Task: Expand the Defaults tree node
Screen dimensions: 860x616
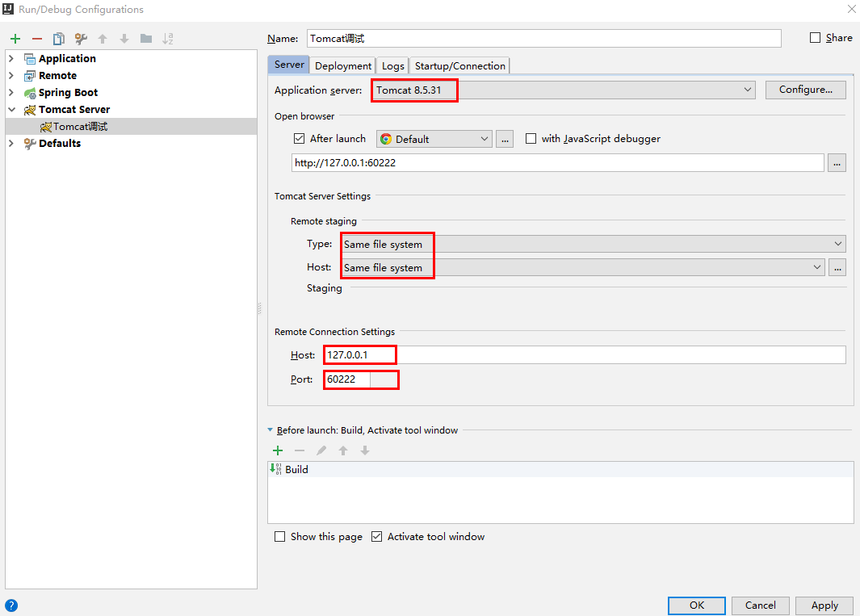Action: tap(11, 143)
